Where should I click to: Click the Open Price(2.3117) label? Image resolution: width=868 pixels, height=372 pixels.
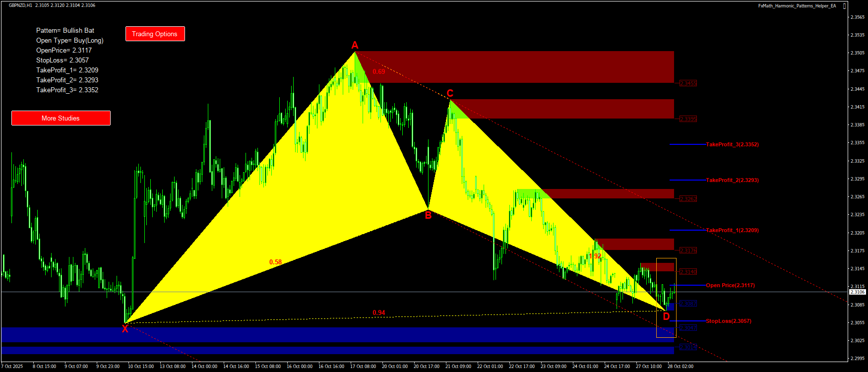[x=730, y=285]
